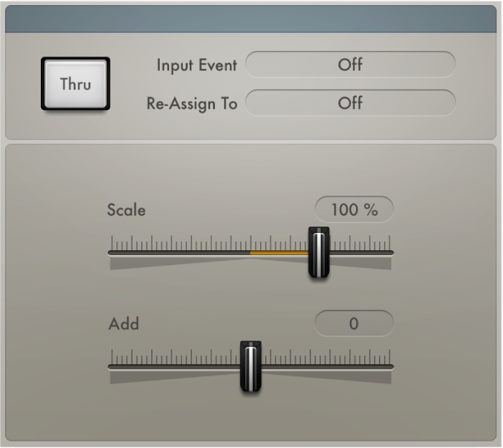Click the Scale slider handle
The height and width of the screenshot is (448, 503).
pos(318,252)
